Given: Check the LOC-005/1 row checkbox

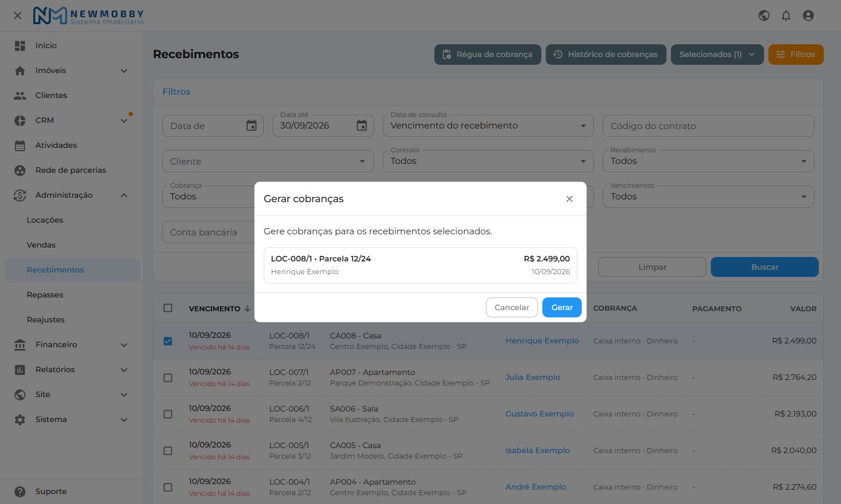Looking at the screenshot, I should (x=168, y=451).
